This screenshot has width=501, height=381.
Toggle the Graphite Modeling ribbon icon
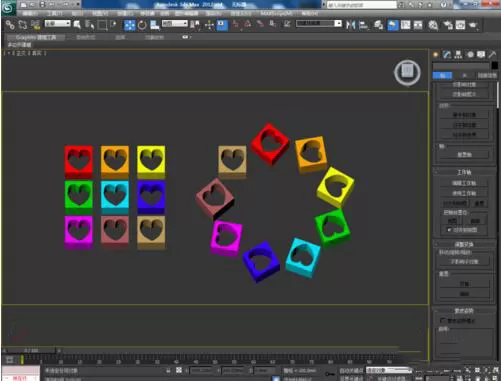(393, 25)
